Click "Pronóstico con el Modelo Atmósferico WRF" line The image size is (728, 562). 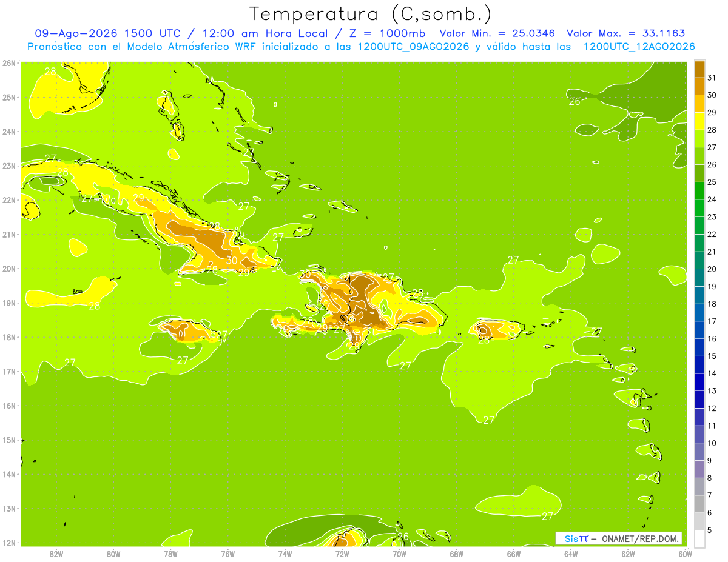tap(143, 47)
